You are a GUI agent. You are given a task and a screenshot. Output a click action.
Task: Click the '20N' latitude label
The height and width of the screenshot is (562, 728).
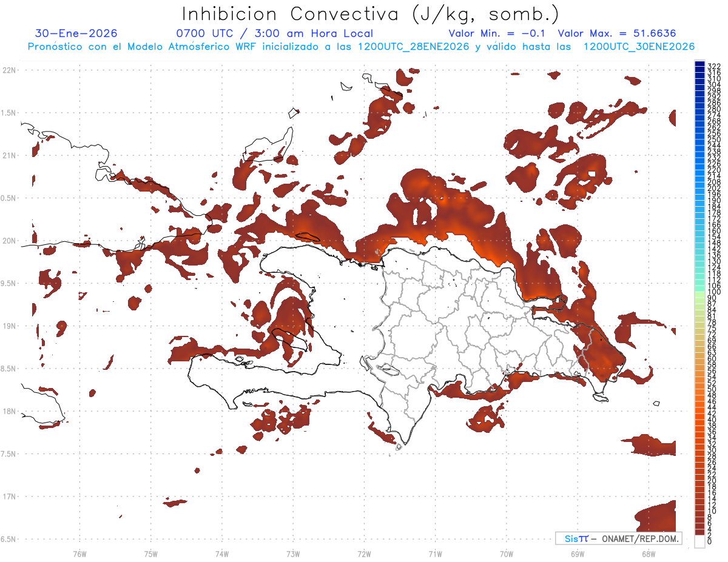tap(9, 241)
